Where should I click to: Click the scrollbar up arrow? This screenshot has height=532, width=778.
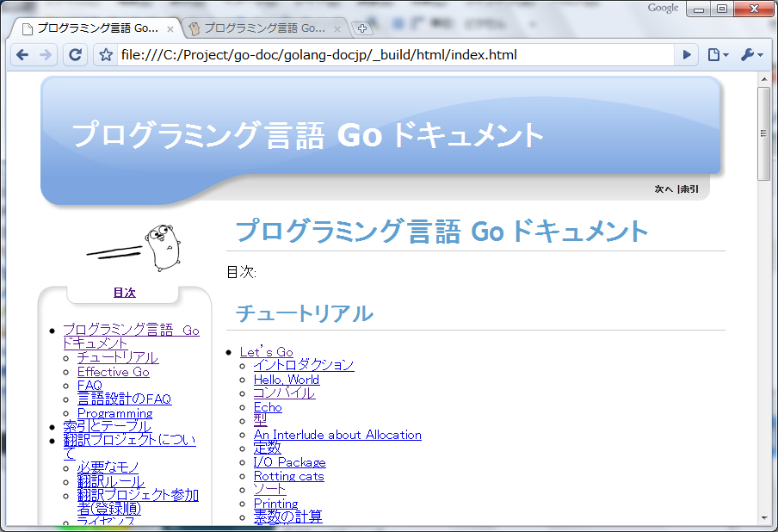[x=764, y=79]
